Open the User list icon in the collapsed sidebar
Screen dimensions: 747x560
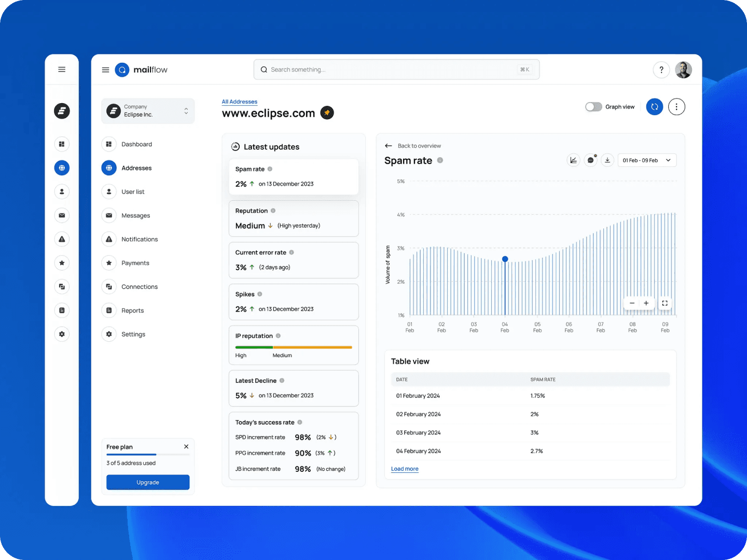tap(62, 192)
